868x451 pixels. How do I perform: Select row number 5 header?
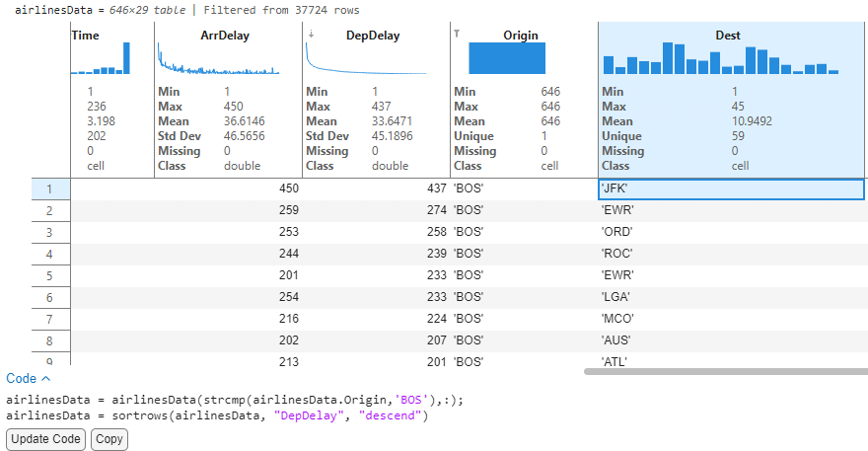point(50,275)
